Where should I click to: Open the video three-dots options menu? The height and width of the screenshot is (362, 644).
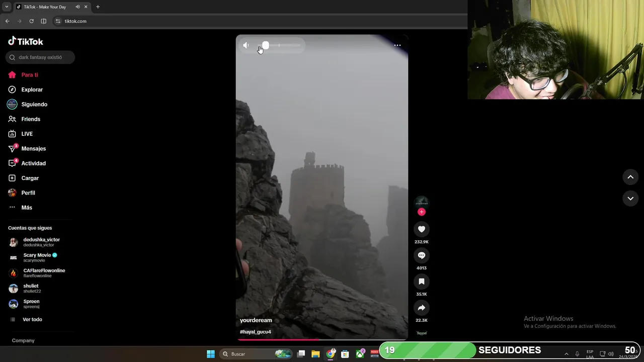tap(397, 45)
